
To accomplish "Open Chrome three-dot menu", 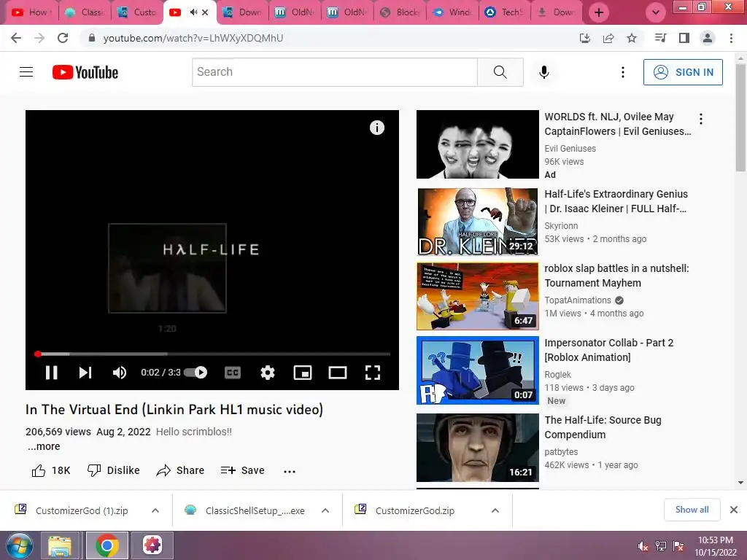I will point(731,38).
